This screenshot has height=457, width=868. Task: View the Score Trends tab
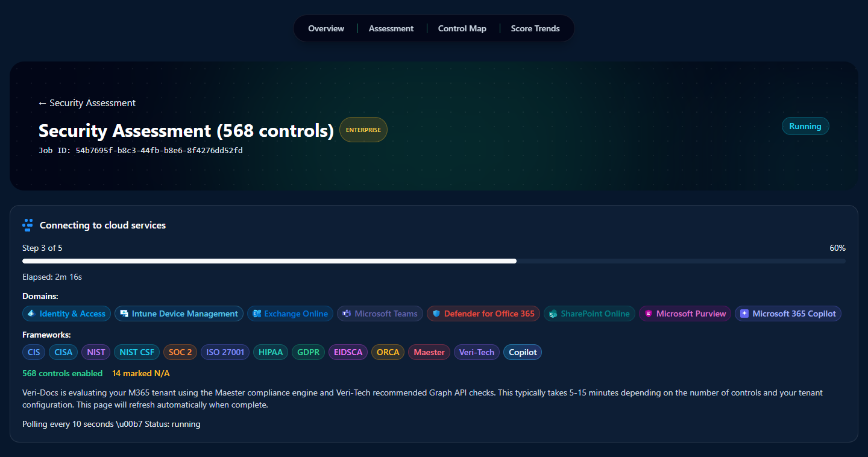pos(535,28)
